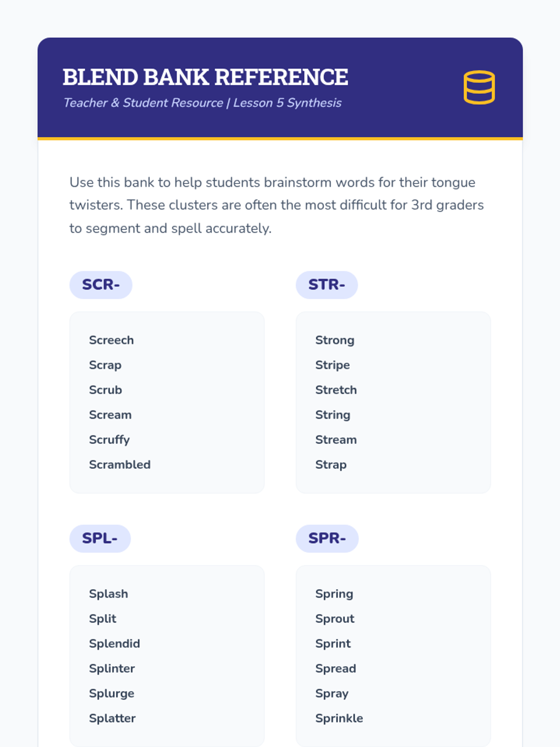This screenshot has width=560, height=747.
Task: Click the BLEND BANK REFERENCE title
Action: tap(205, 77)
